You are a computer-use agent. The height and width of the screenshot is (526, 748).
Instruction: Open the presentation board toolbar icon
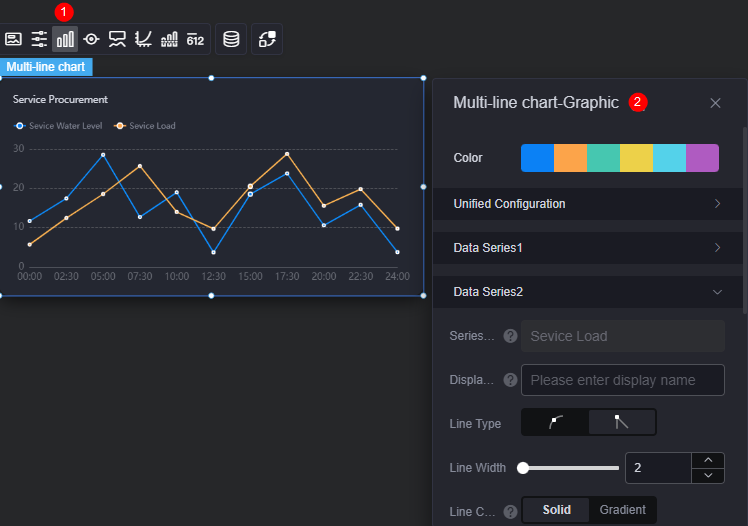[x=117, y=39]
